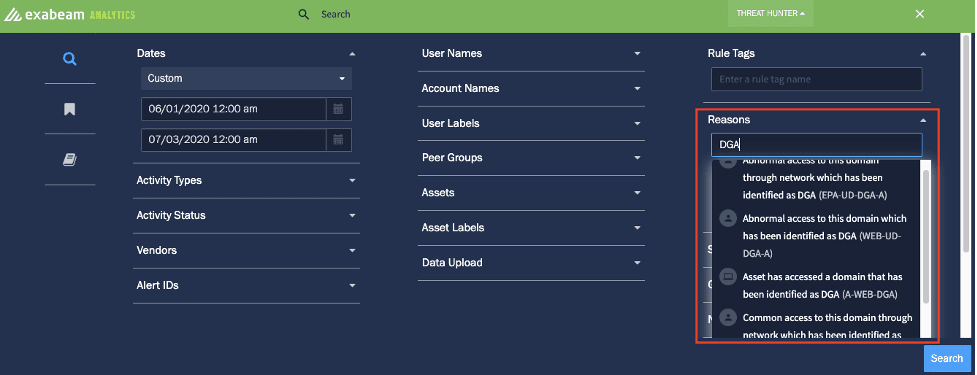Collapse the Reasons section
977x375 pixels.
923,120
